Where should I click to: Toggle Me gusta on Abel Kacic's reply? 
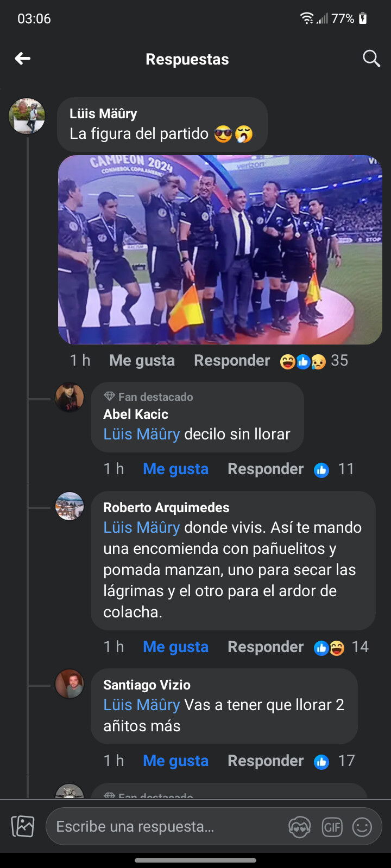coord(175,469)
